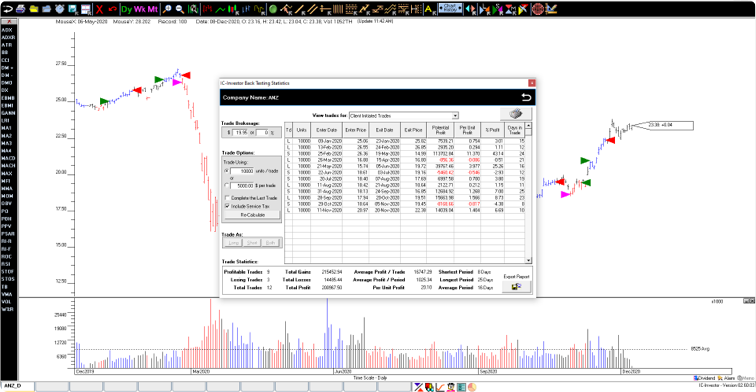
Task: Switch chart to weekly with Wk button
Action: click(x=140, y=9)
